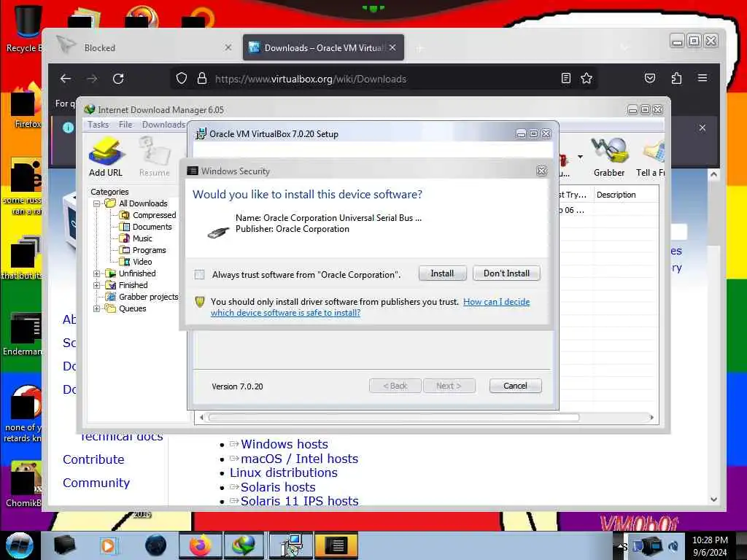This screenshot has width=747, height=560.
Task: Open the Firefox hamburger menu
Action: [x=703, y=77]
